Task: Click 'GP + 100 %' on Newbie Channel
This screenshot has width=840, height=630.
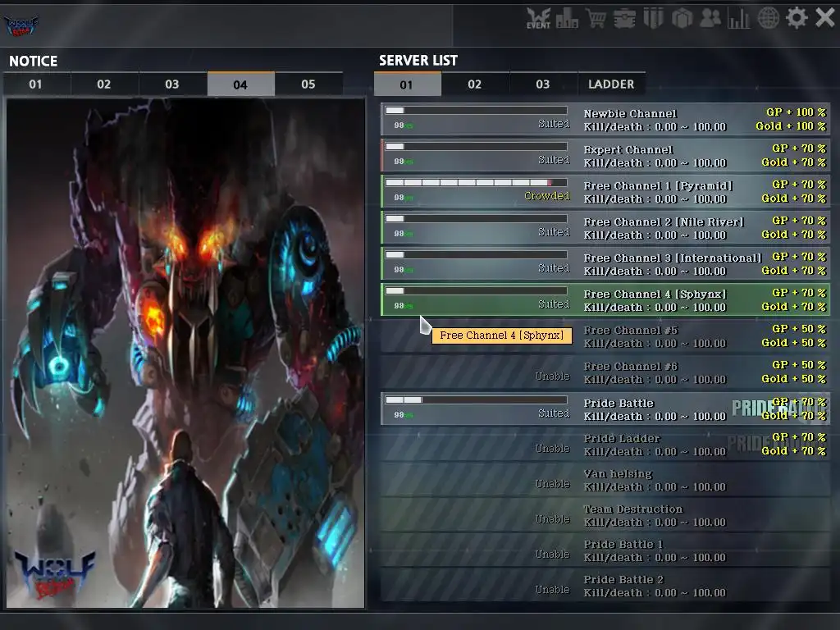Action: click(796, 112)
